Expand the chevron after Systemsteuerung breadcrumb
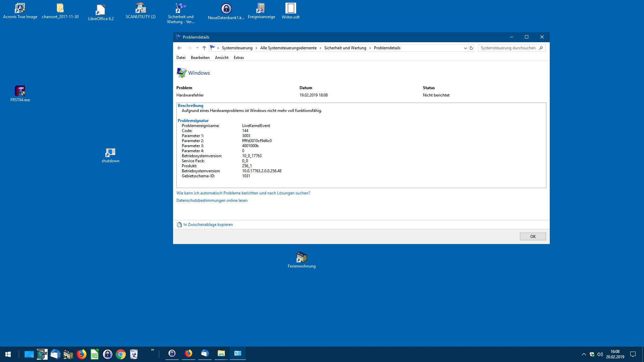 tap(256, 48)
